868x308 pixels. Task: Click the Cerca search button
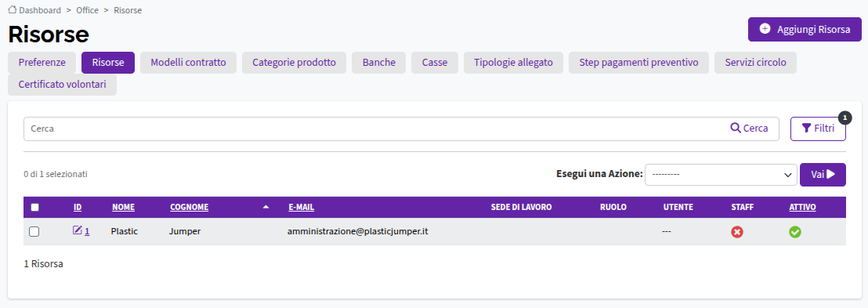750,129
